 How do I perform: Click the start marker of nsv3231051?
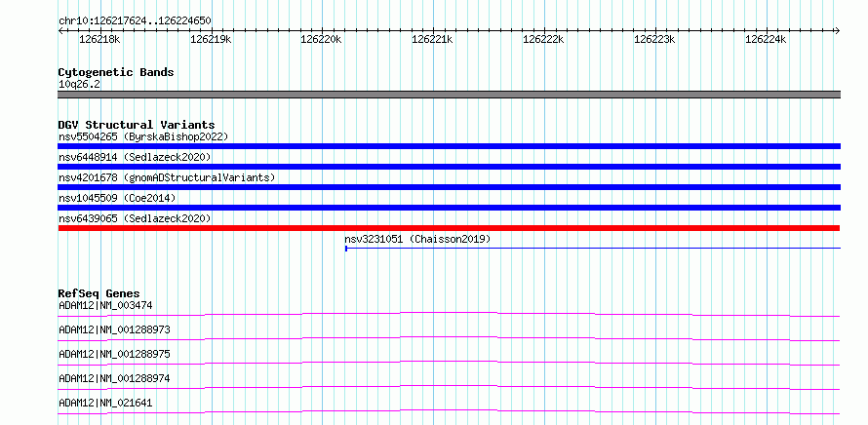(x=346, y=249)
